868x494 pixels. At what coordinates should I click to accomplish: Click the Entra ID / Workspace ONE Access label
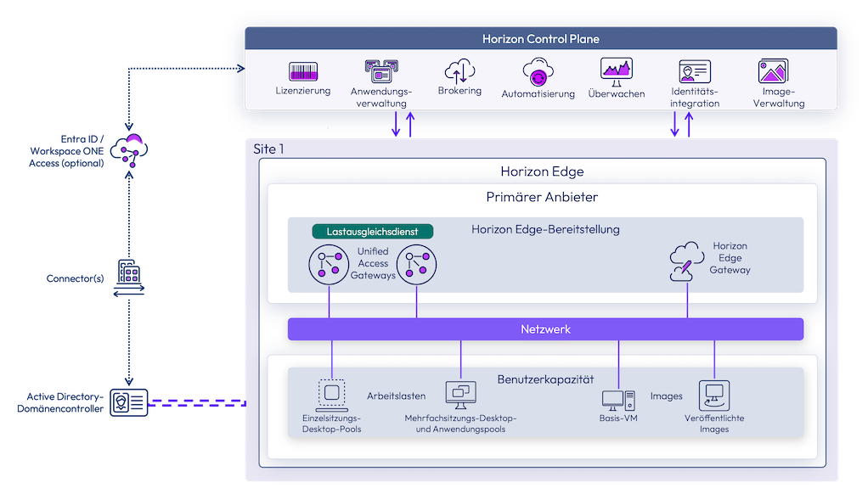pos(66,151)
